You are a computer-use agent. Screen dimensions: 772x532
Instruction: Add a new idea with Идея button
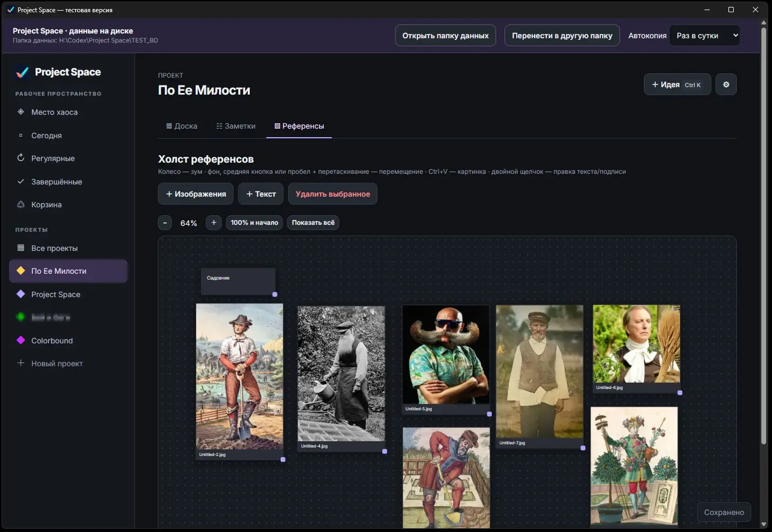(x=677, y=85)
